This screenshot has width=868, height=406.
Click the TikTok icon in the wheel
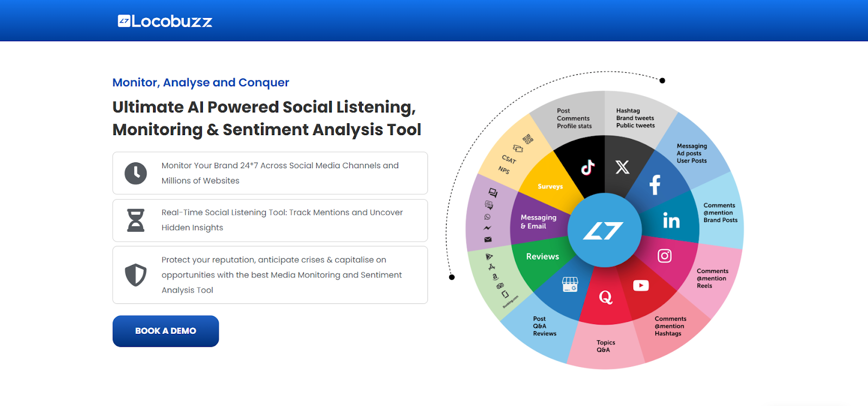pos(588,167)
